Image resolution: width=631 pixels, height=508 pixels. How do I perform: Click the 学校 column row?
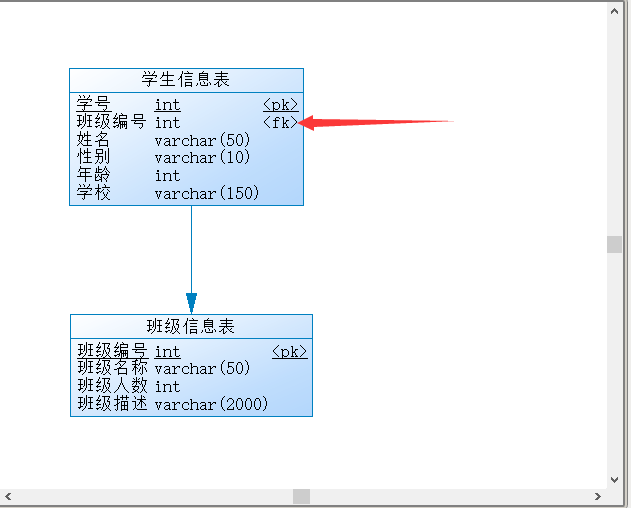point(186,193)
